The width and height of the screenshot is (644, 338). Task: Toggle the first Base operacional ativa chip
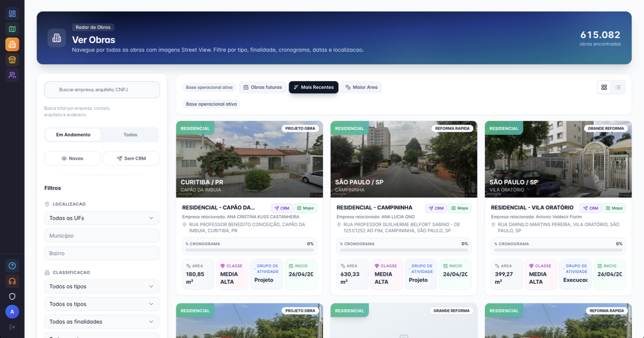[209, 87]
